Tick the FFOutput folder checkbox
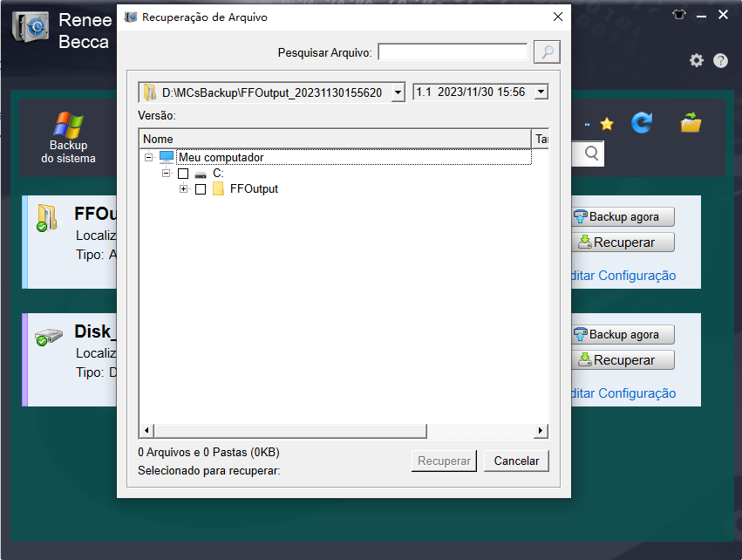The width and height of the screenshot is (742, 560). [x=201, y=189]
